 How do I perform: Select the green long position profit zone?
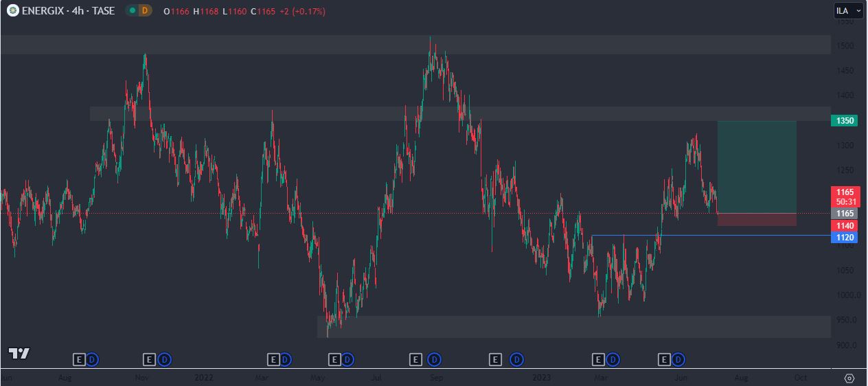(x=757, y=167)
